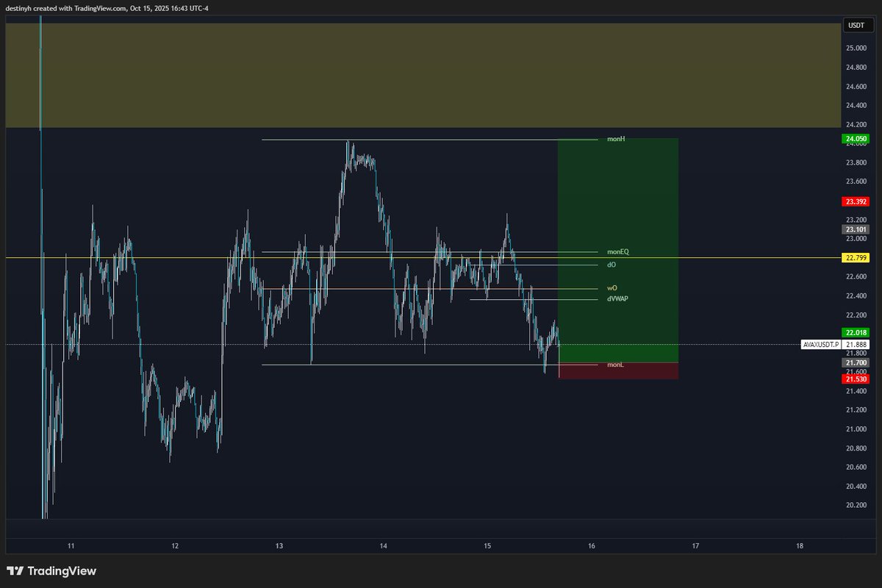
Task: Click date 13 on the time axis
Action: click(279, 546)
